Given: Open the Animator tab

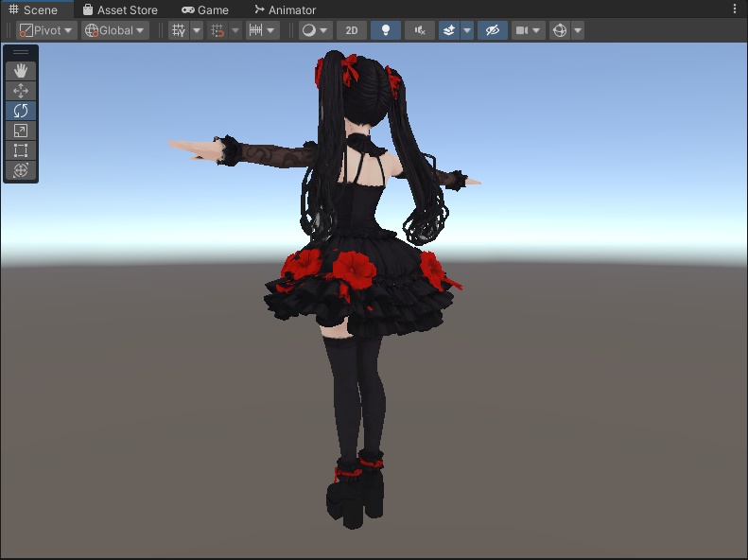Looking at the screenshot, I should (x=285, y=9).
